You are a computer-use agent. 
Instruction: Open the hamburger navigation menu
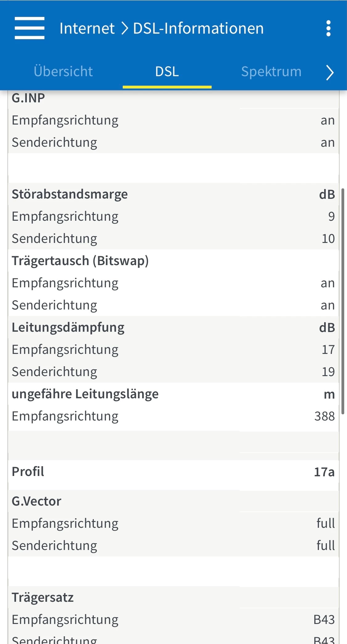[x=30, y=28]
